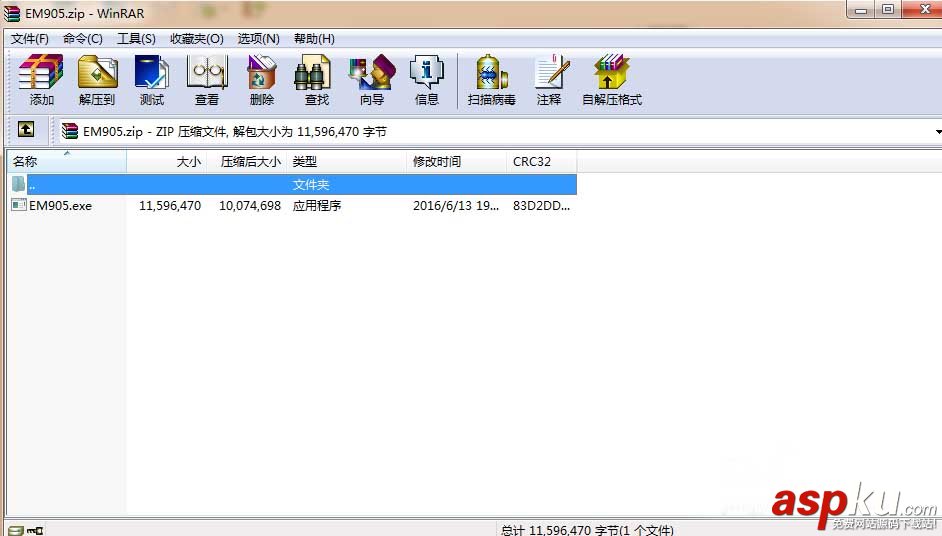Viewport: 942px width, 536px height.
Task: Click the 83D2DD CRC32 value cell
Action: click(x=542, y=206)
